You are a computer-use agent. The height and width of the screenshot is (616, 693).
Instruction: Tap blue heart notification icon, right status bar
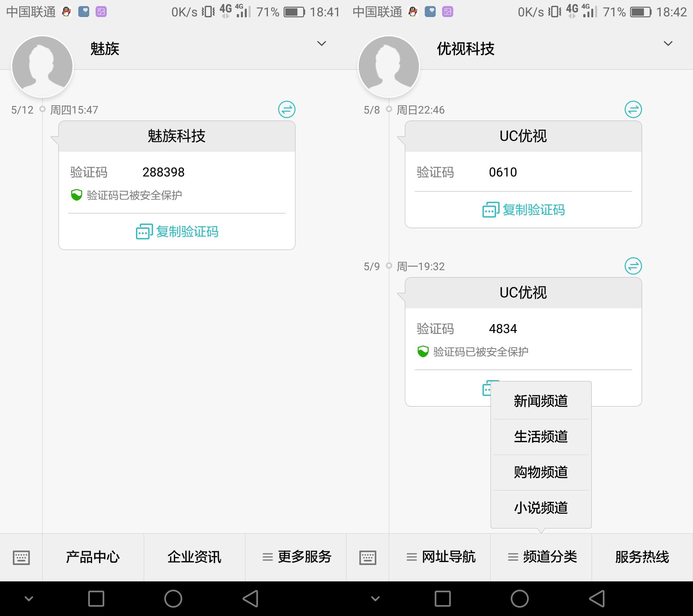pos(430,12)
